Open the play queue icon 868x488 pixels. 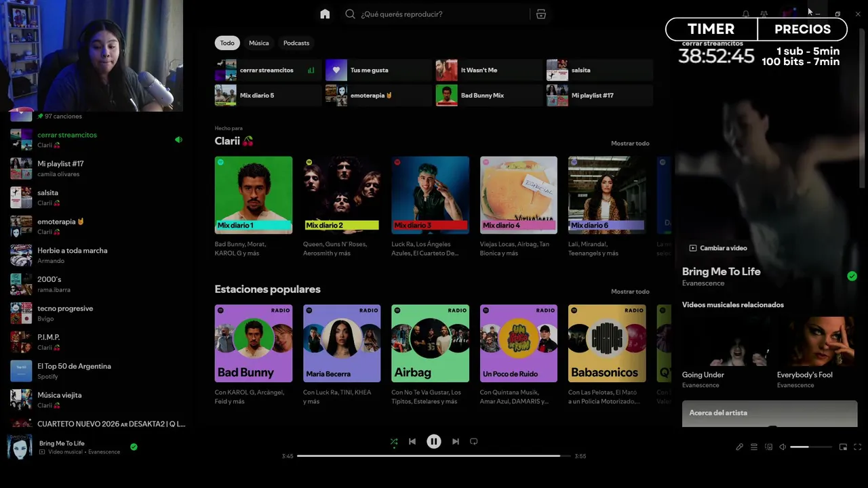(753, 447)
